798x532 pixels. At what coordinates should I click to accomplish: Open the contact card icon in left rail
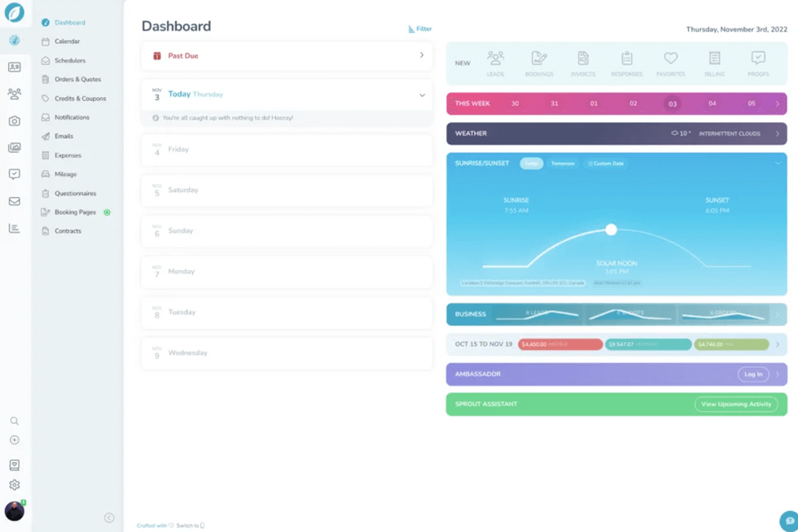click(14, 66)
